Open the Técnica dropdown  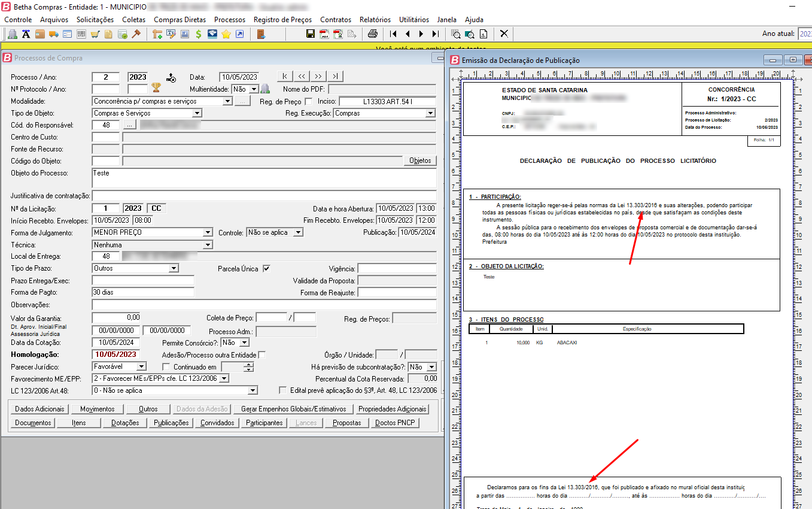point(208,245)
